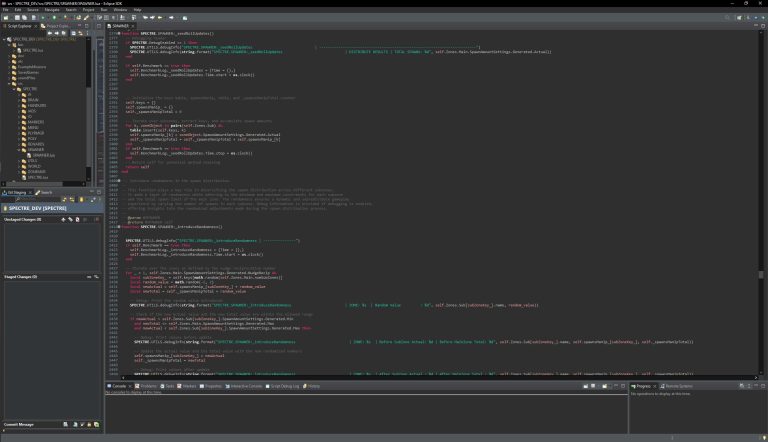Select the SavedGames folder
Viewport: 768px width, 442px height.
click(25, 72)
